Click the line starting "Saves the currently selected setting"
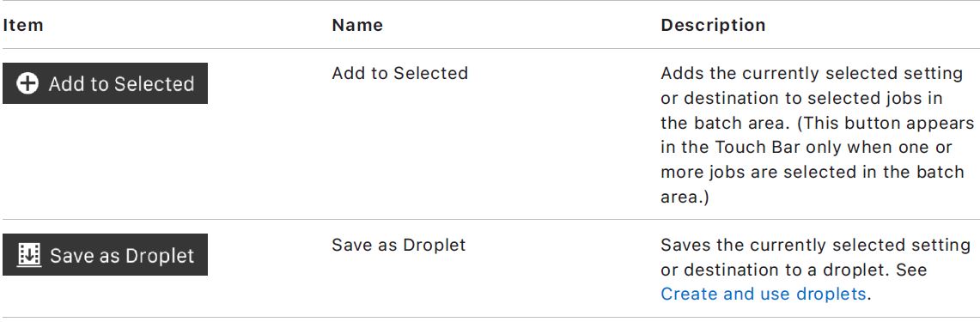 tap(816, 245)
